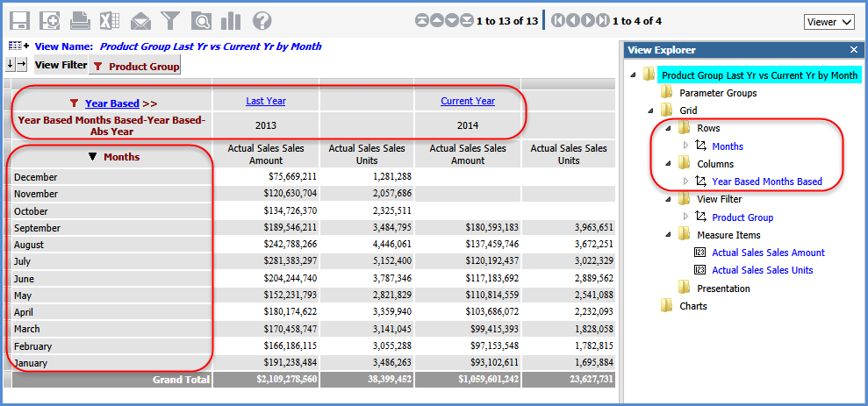Click the search folder magnifier icon
Screen dimensions: 868x406
[201, 21]
